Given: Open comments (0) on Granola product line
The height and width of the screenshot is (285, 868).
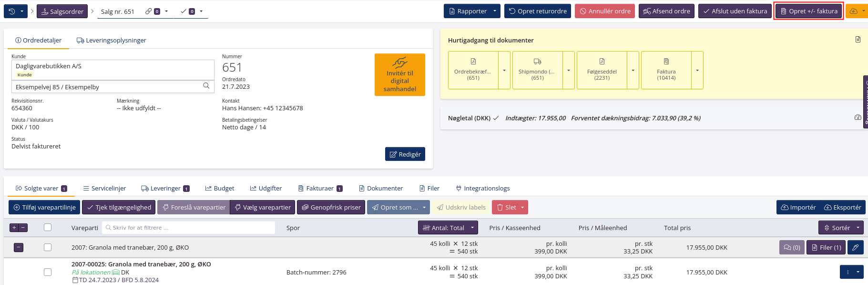Looking at the screenshot, I should (x=792, y=247).
